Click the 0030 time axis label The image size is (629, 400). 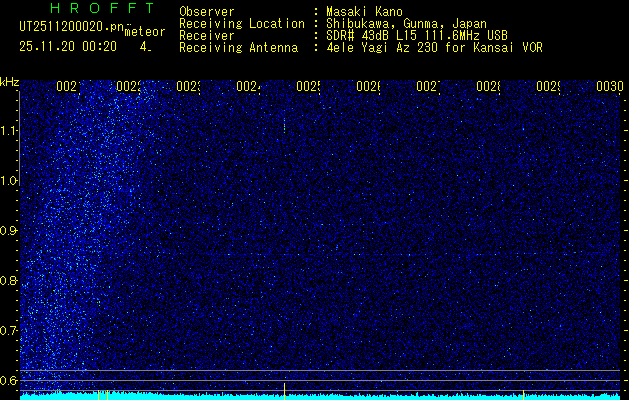pos(610,86)
